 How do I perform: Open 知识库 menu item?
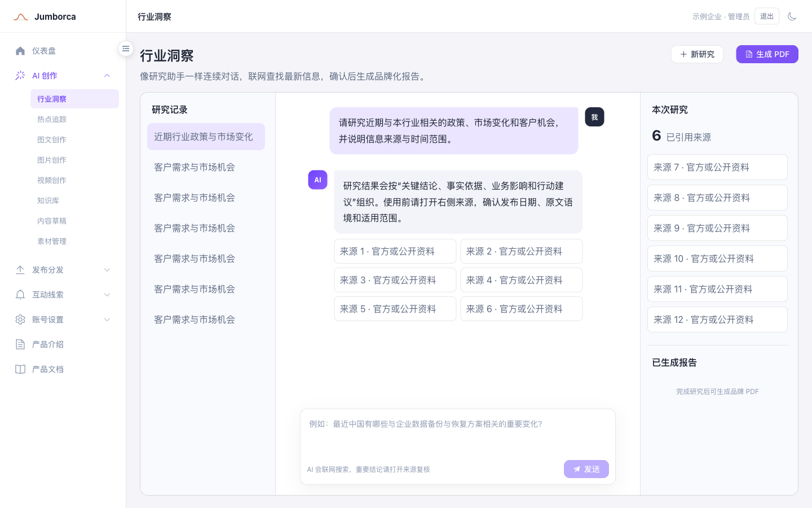[x=74, y=200]
